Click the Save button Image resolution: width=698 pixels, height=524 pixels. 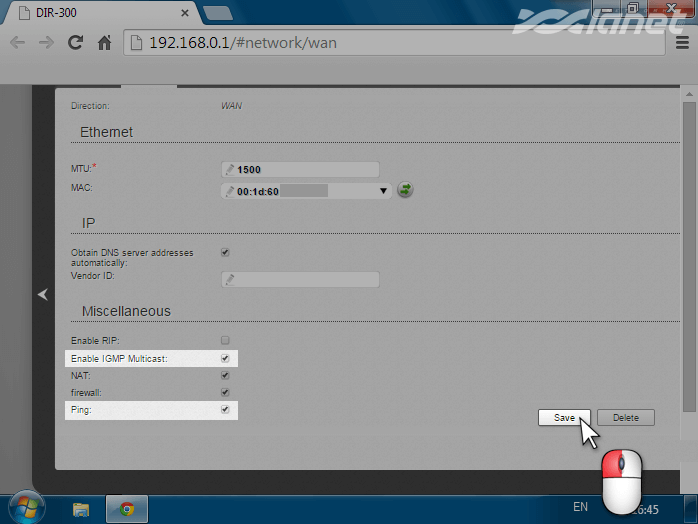coord(564,417)
